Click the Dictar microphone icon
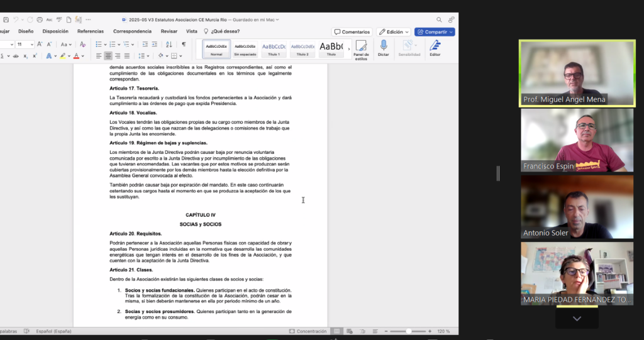 [x=384, y=48]
